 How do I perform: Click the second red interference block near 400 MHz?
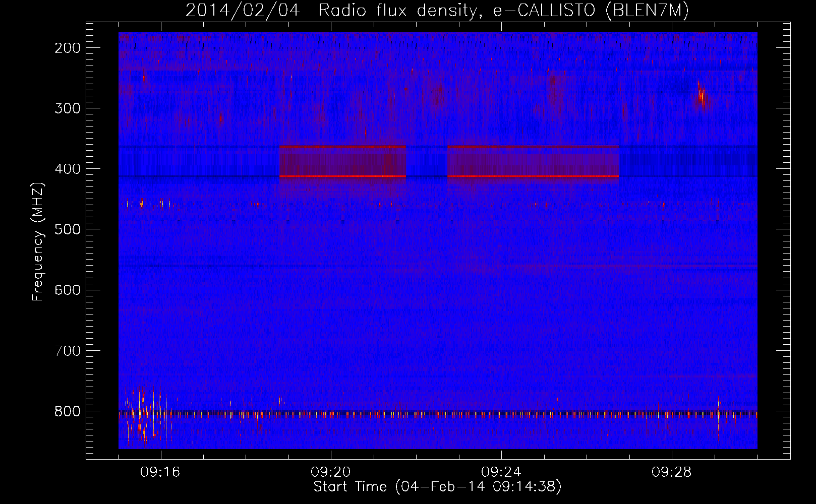pyautogui.click(x=533, y=161)
